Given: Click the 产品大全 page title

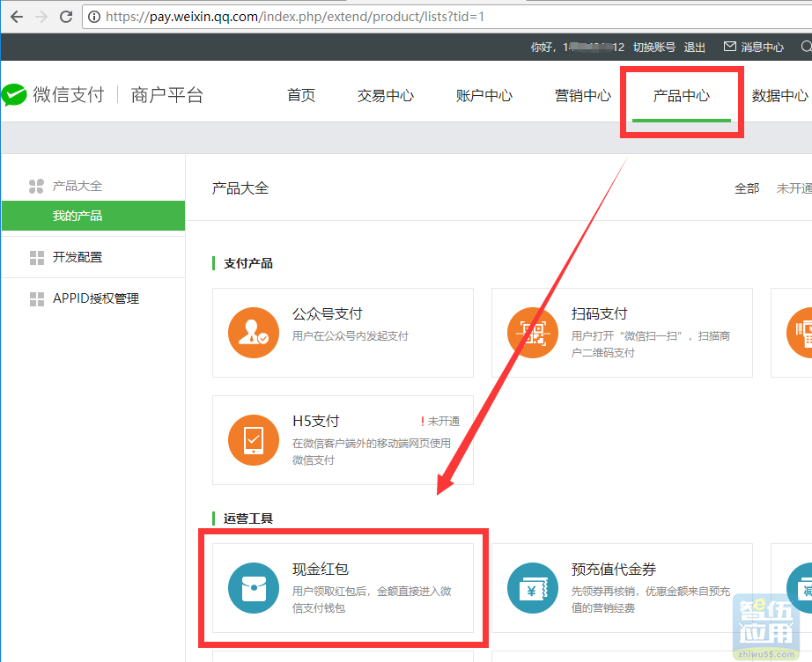Looking at the screenshot, I should 240,188.
